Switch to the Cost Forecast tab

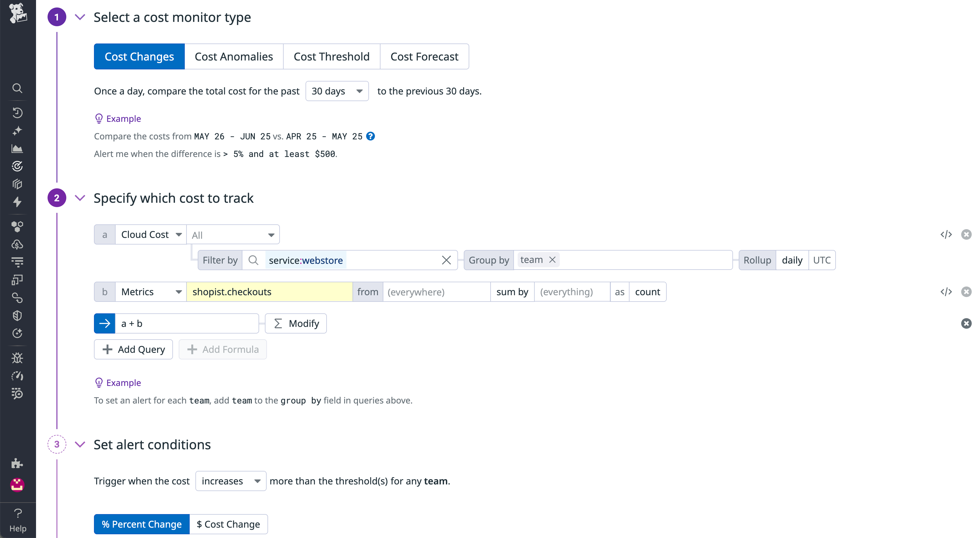pos(424,56)
